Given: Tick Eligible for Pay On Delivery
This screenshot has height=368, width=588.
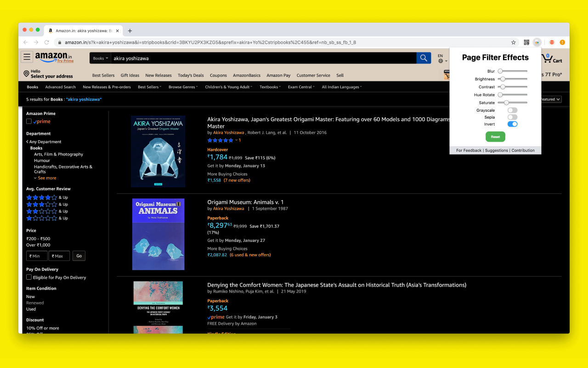Looking at the screenshot, I should click(x=29, y=277).
